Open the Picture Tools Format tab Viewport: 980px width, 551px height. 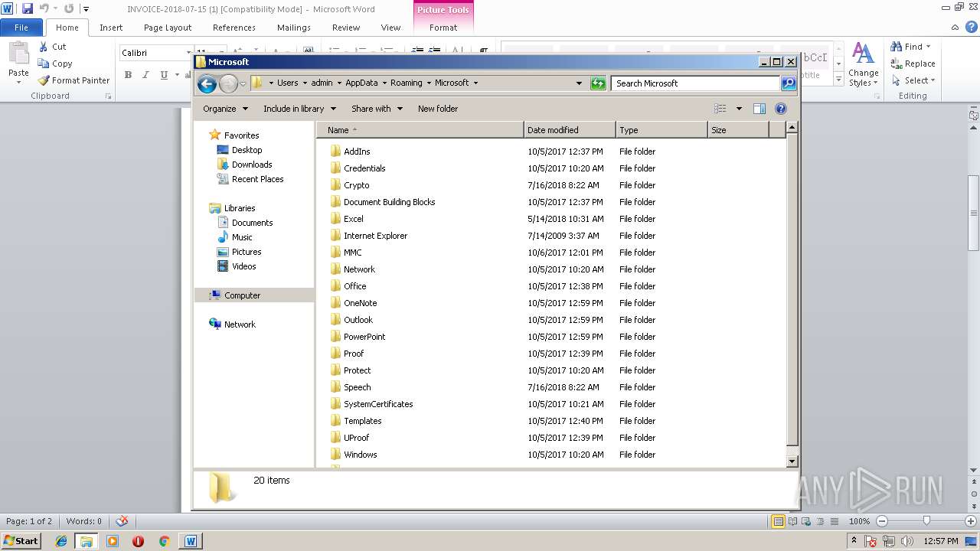point(443,28)
